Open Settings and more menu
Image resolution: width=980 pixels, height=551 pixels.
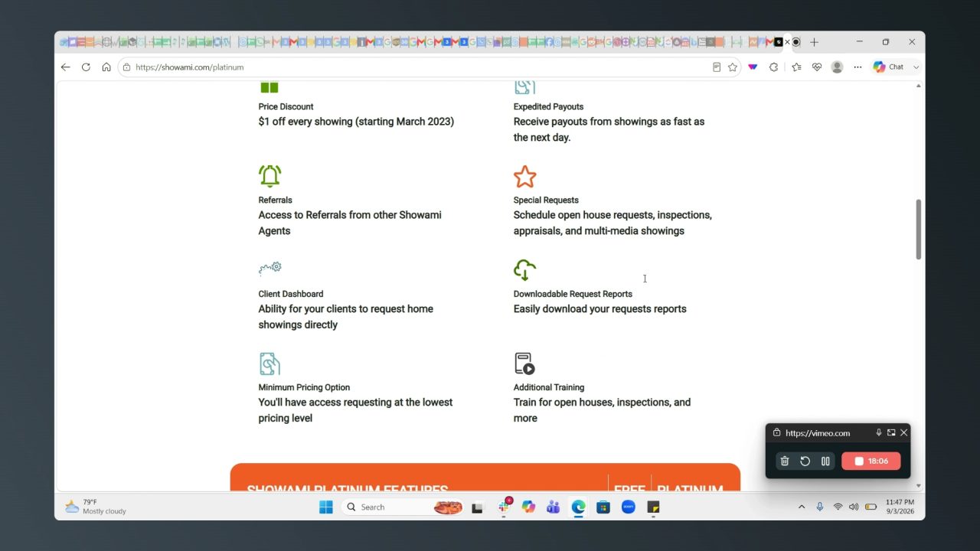click(x=858, y=67)
